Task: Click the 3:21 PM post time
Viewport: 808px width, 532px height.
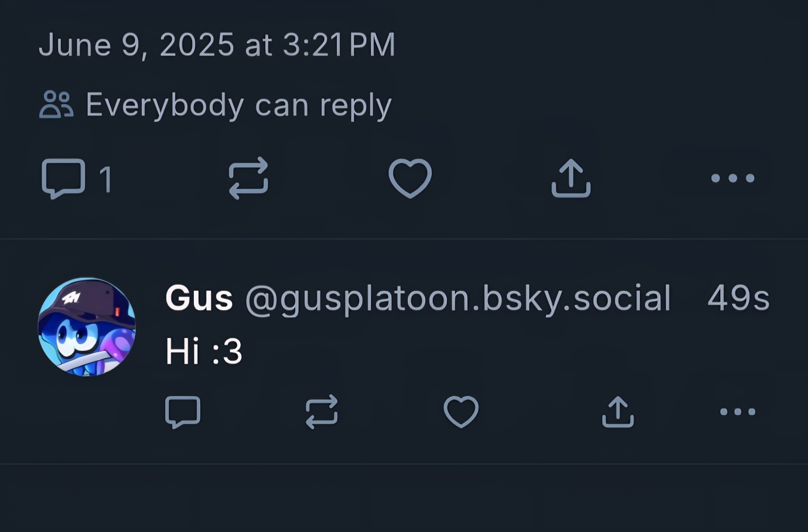Action: (339, 45)
